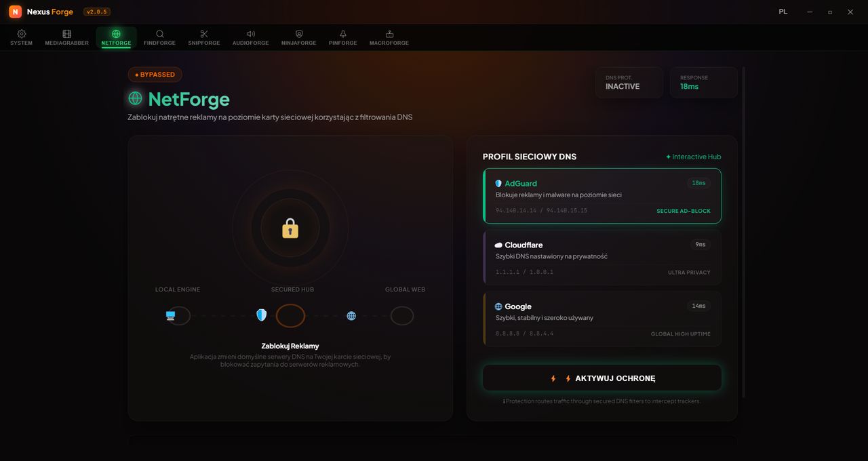This screenshot has width=868, height=461.
Task: Minimize the Nexus Forge window
Action: [809, 12]
